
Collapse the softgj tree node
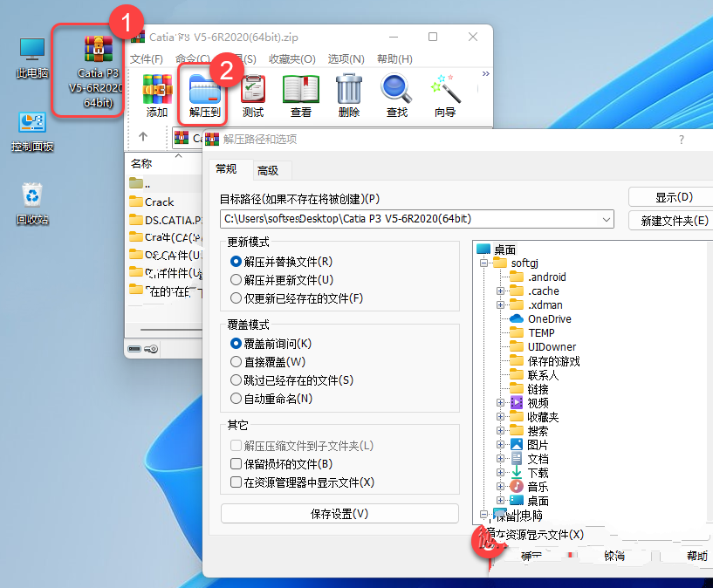[483, 263]
